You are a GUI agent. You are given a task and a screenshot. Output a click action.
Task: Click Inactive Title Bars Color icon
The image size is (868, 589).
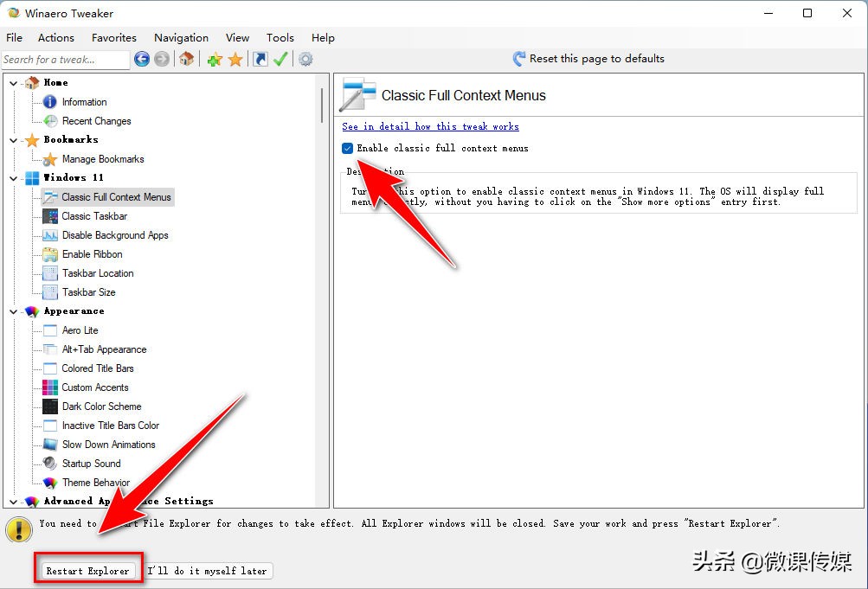(x=50, y=426)
